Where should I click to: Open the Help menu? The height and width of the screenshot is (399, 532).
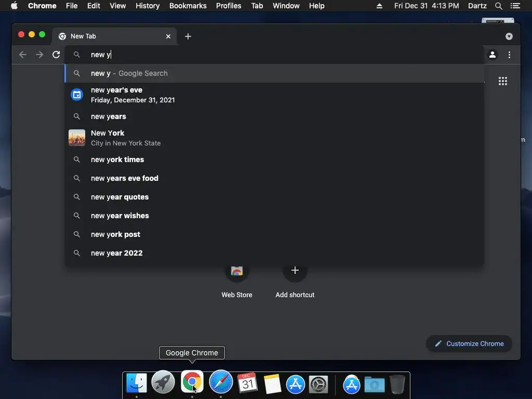click(316, 6)
